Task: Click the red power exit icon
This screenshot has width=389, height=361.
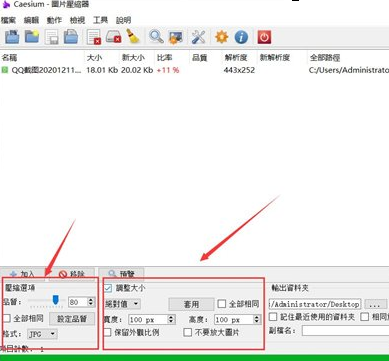Action: pos(264,37)
